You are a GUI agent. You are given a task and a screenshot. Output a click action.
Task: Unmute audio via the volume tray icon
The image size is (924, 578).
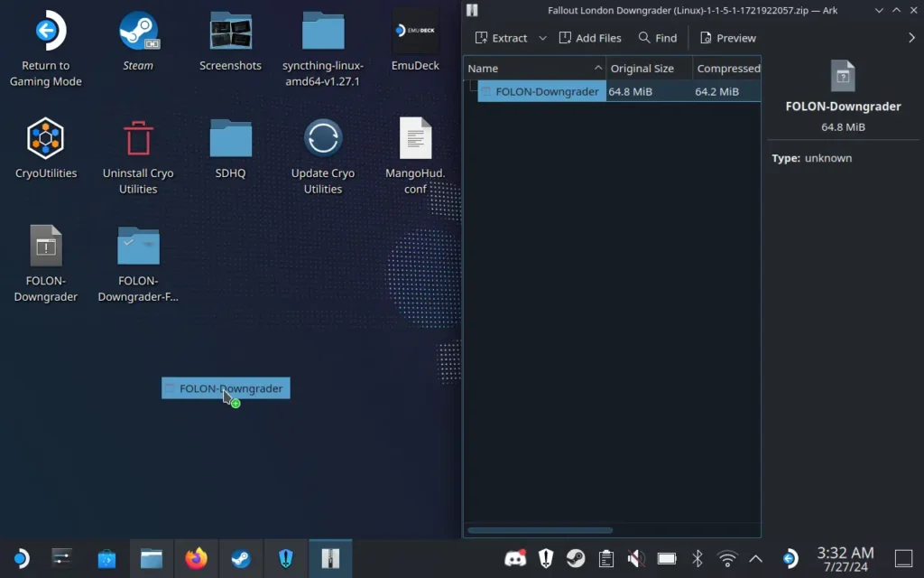tap(636, 558)
